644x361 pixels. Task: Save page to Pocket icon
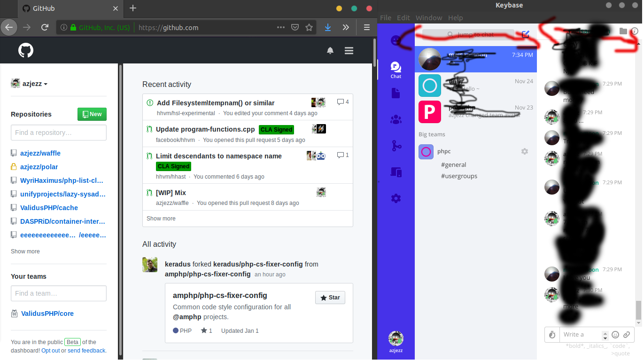(x=295, y=27)
